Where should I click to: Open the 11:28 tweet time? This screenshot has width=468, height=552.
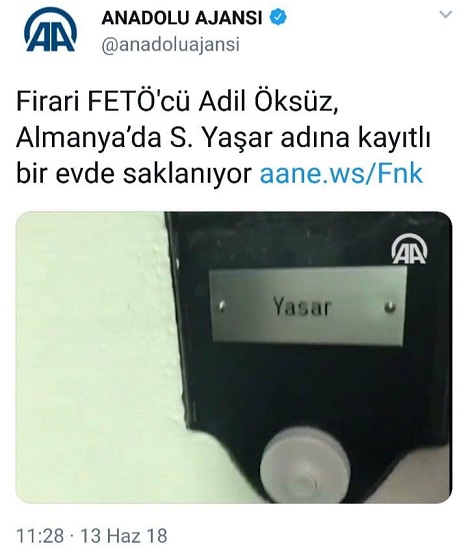coord(40,536)
